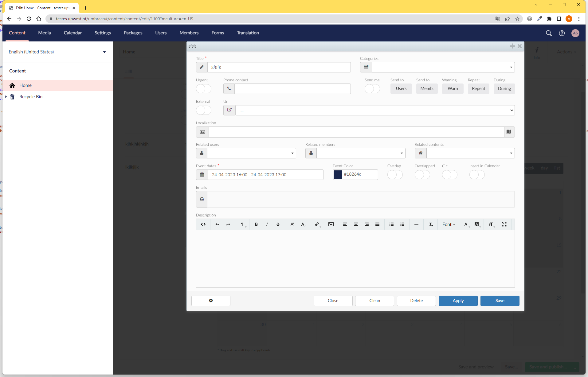Image resolution: width=588 pixels, height=377 pixels.
Task: Open the Calendar section in top navigation
Action: click(73, 33)
